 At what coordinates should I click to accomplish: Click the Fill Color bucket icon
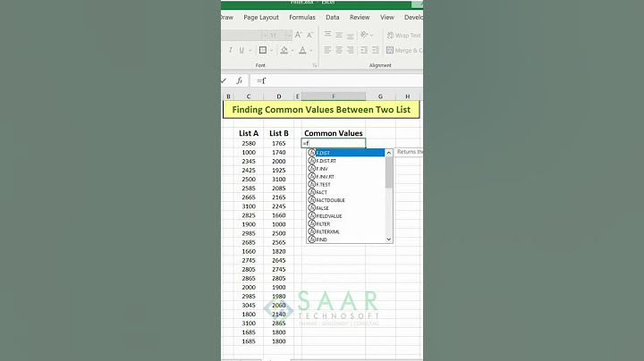[x=284, y=50]
